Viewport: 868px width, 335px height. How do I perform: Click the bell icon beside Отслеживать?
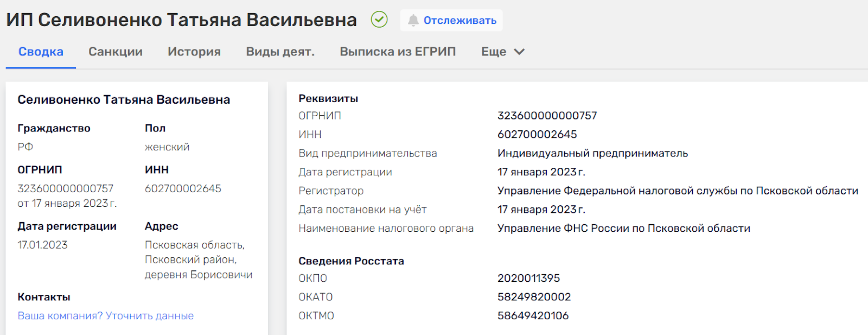pyautogui.click(x=413, y=21)
